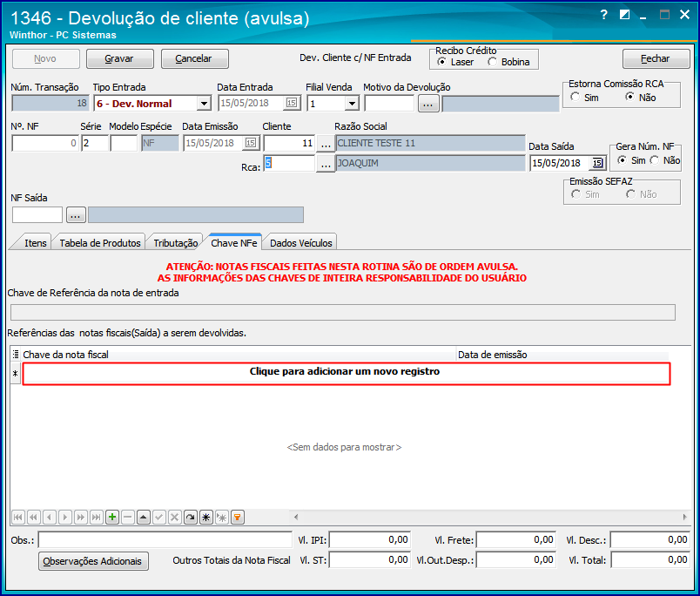Screen dimensions: 700x596
Task: Set Gera Núm. NF to Sim
Action: (x=622, y=160)
